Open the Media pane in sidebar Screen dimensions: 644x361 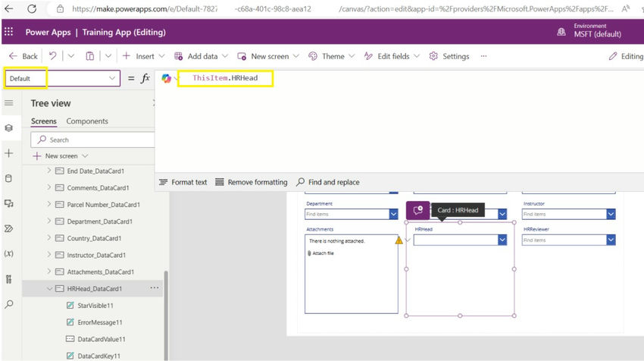(8, 203)
